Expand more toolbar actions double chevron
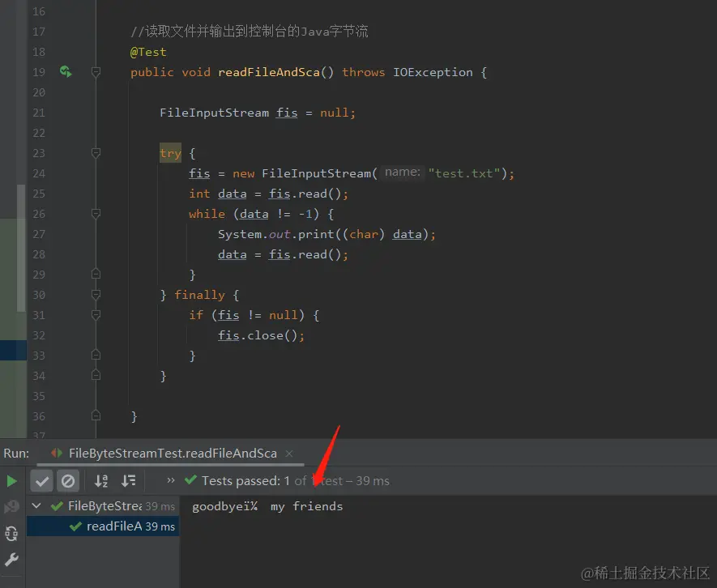Image resolution: width=717 pixels, height=588 pixels. tap(171, 480)
